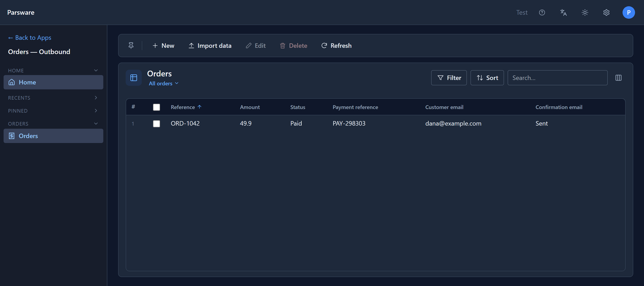Screen dimensions: 644x286
Task: Focus the Search input field
Action: [557, 78]
